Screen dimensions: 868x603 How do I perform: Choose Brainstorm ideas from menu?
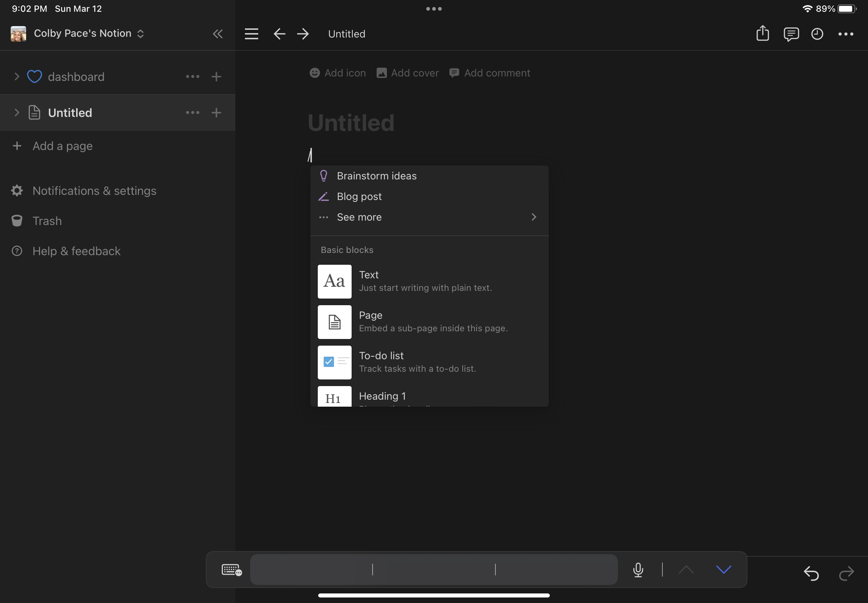click(x=376, y=176)
